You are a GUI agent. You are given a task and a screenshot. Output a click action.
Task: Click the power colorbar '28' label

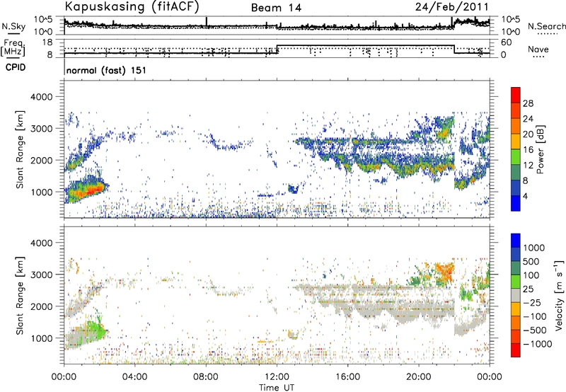528,103
